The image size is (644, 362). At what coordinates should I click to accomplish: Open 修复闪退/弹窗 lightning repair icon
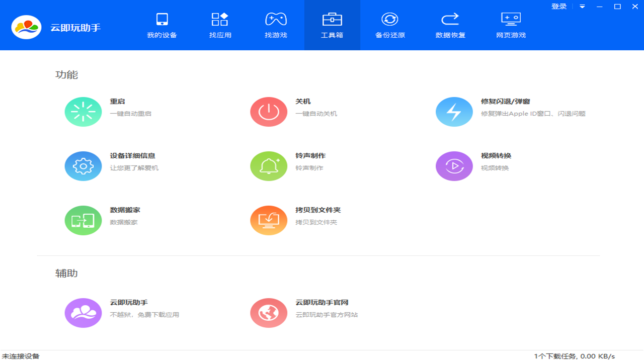(x=454, y=111)
